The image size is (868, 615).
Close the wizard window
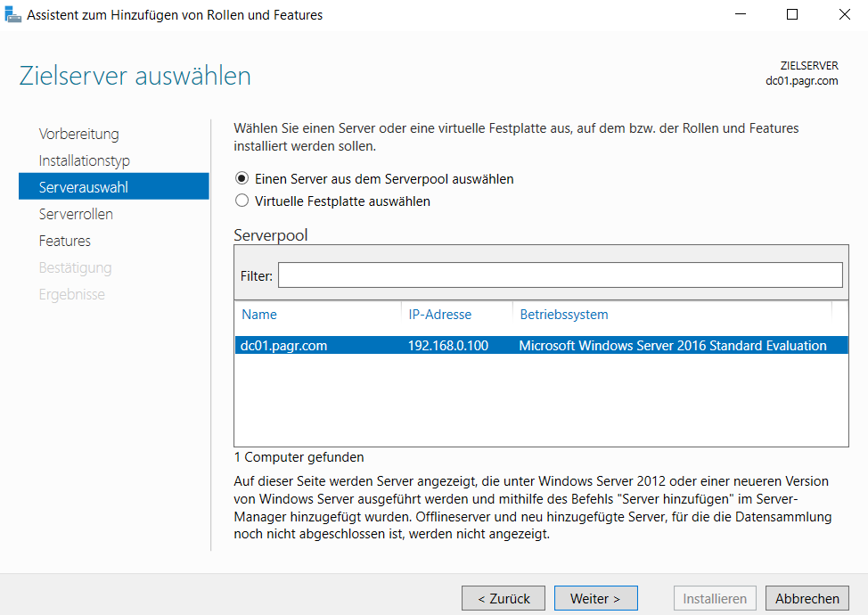844,14
